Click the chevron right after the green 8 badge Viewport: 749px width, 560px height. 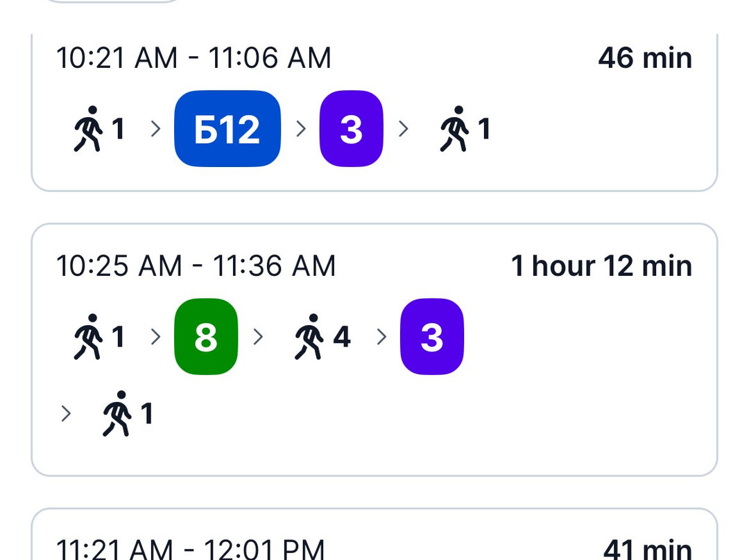pos(258,337)
